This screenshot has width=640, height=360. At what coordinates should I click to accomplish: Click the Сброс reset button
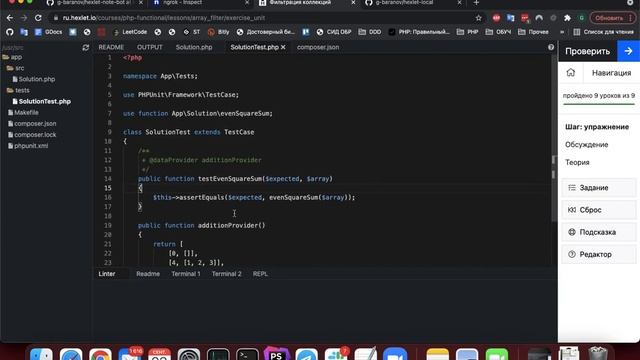click(599, 210)
